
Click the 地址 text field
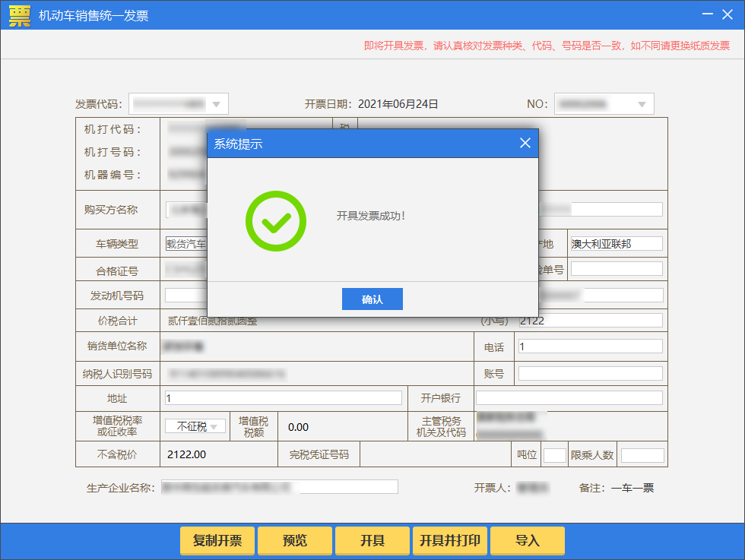click(283, 398)
